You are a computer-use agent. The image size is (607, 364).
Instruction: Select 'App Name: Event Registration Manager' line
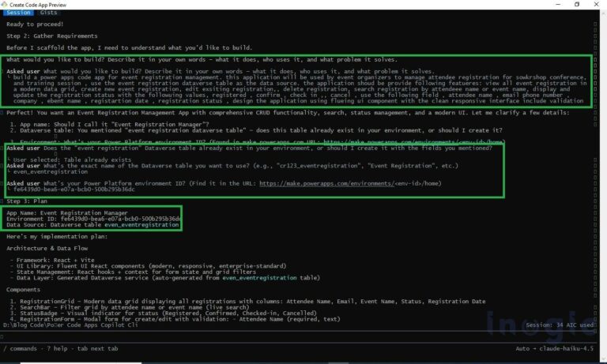(x=67, y=212)
